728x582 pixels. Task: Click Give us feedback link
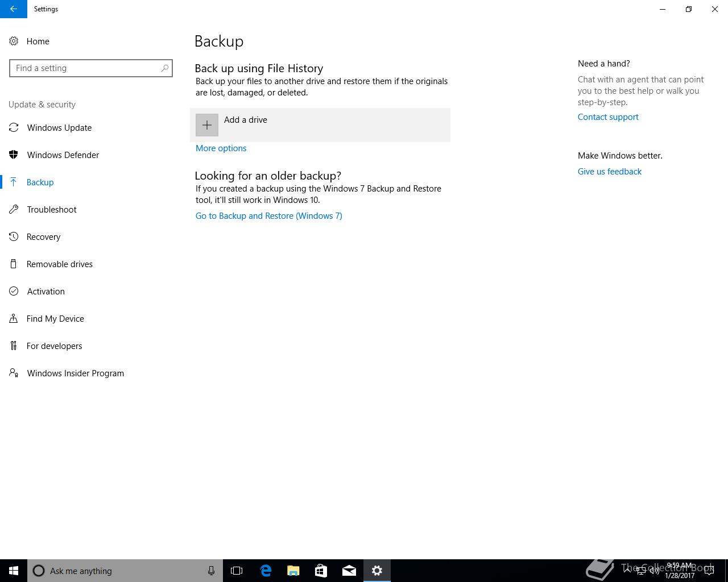tap(610, 172)
